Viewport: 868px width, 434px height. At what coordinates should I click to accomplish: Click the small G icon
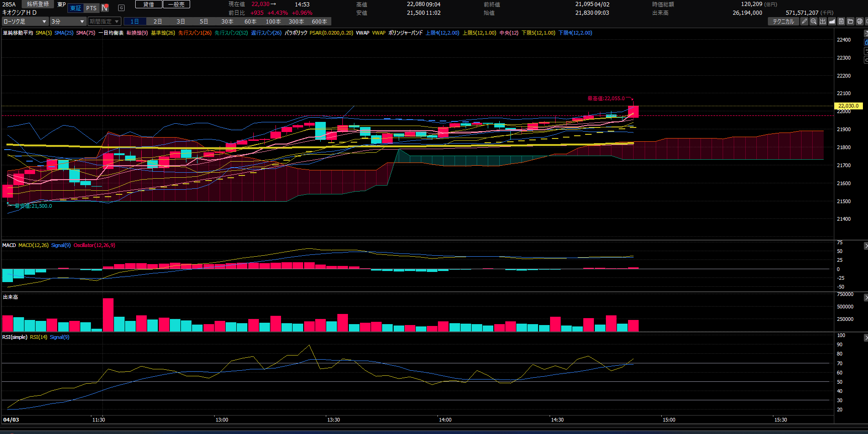(x=121, y=8)
